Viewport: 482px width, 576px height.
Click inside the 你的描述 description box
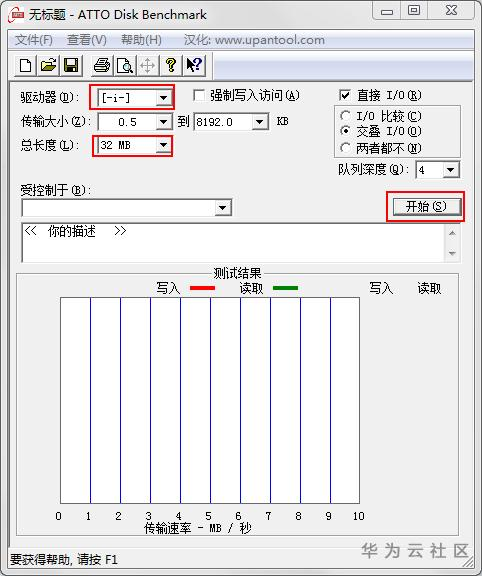(x=234, y=242)
